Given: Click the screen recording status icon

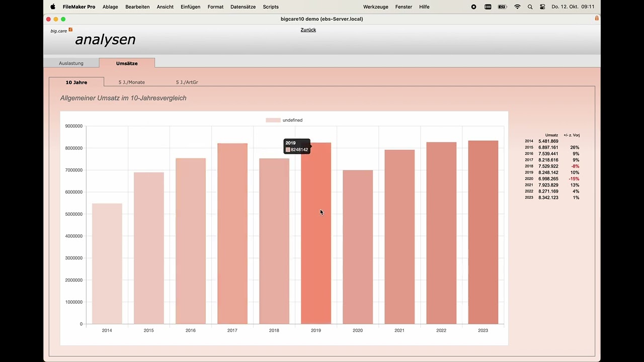Looking at the screenshot, I should click(473, 7).
